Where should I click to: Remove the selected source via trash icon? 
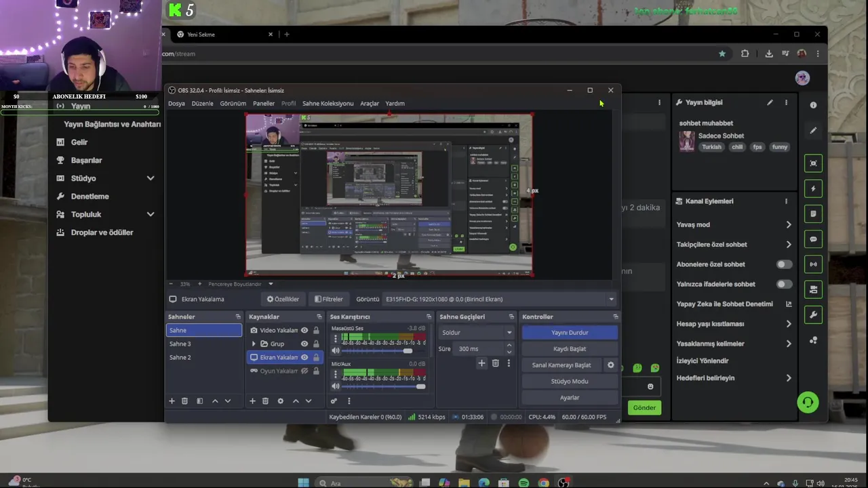265,401
